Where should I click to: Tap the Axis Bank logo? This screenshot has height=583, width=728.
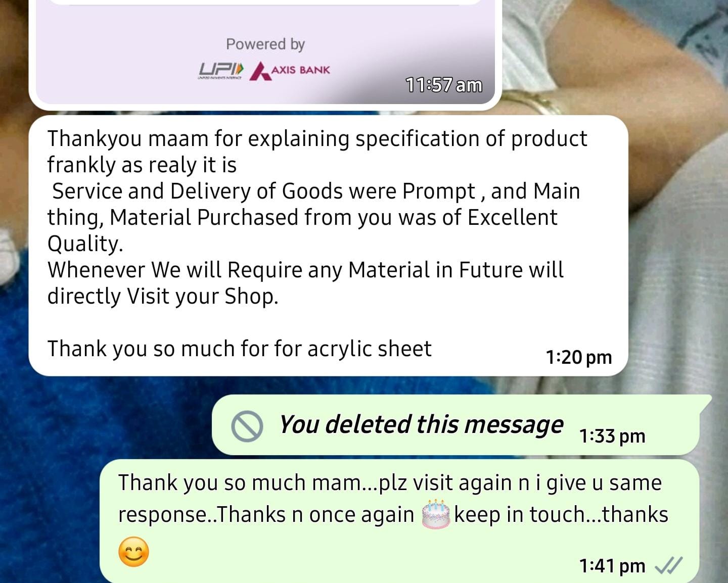click(x=290, y=71)
